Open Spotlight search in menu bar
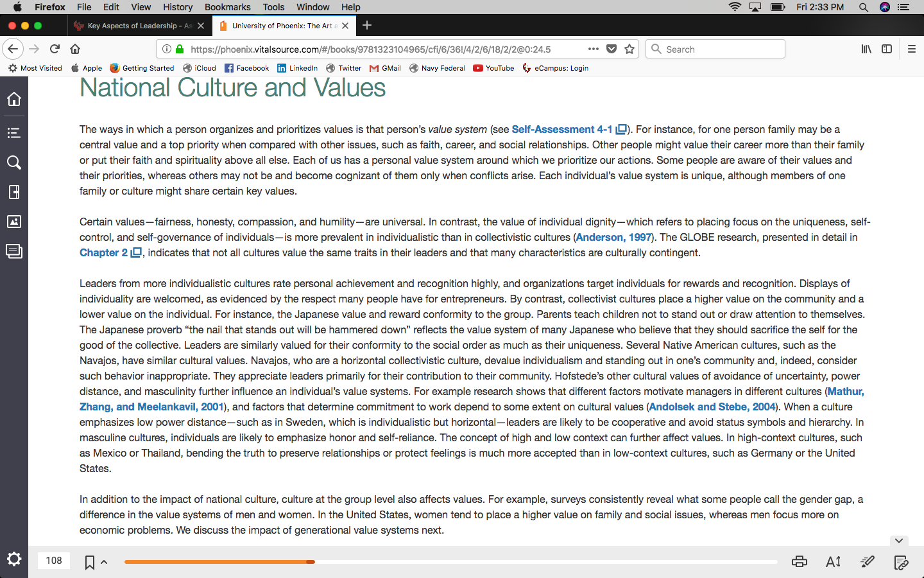This screenshot has width=924, height=578. 864,7
